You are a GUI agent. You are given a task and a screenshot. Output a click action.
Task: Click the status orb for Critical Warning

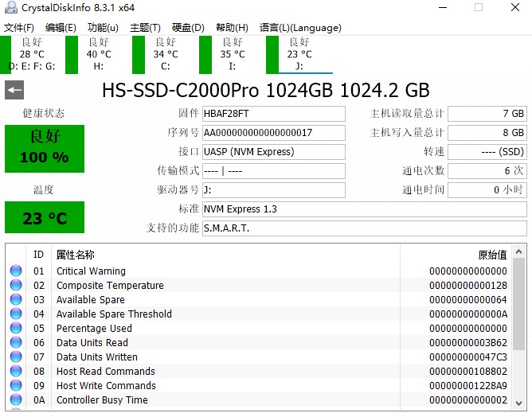pyautogui.click(x=16, y=271)
